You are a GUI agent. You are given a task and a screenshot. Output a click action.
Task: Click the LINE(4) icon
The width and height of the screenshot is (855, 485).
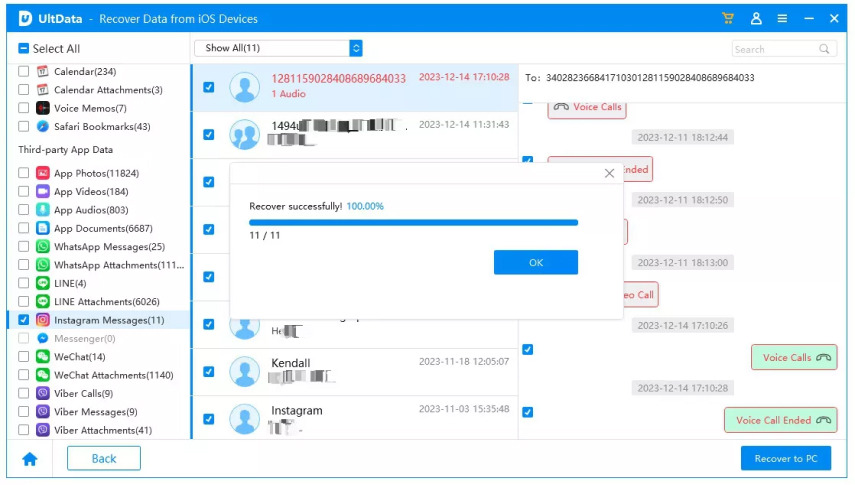43,283
